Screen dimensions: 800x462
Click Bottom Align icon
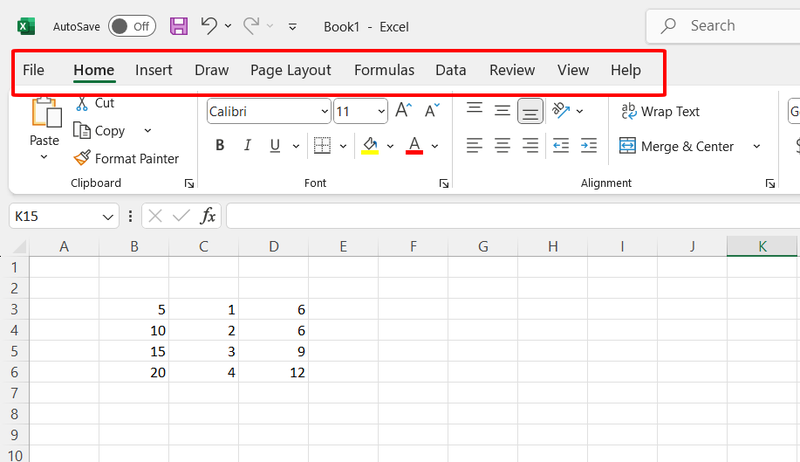[x=530, y=111]
